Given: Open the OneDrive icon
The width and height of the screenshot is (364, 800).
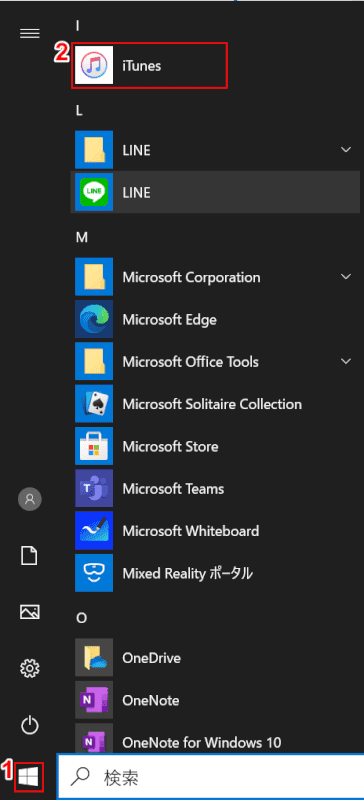Looking at the screenshot, I should [94, 658].
